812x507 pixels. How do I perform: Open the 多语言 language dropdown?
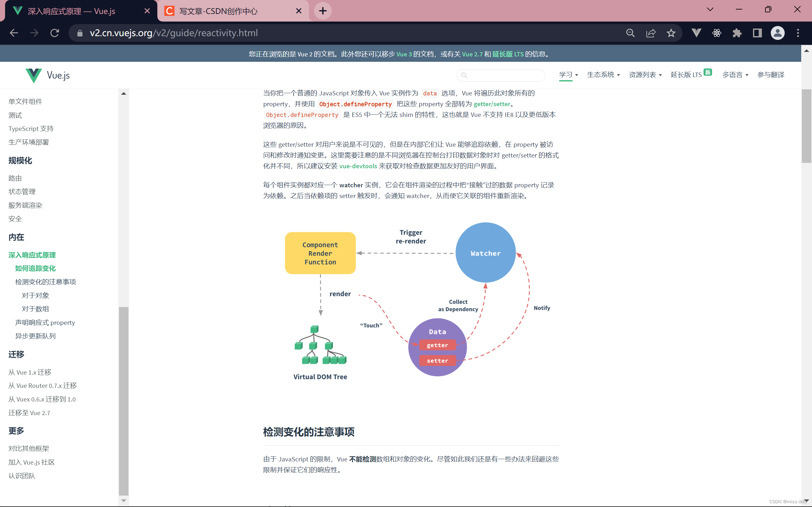click(735, 75)
